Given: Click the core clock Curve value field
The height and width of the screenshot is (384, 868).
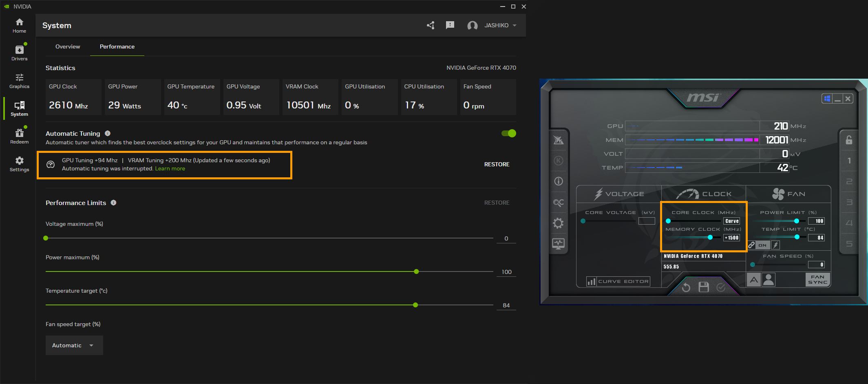Looking at the screenshot, I should click(732, 221).
